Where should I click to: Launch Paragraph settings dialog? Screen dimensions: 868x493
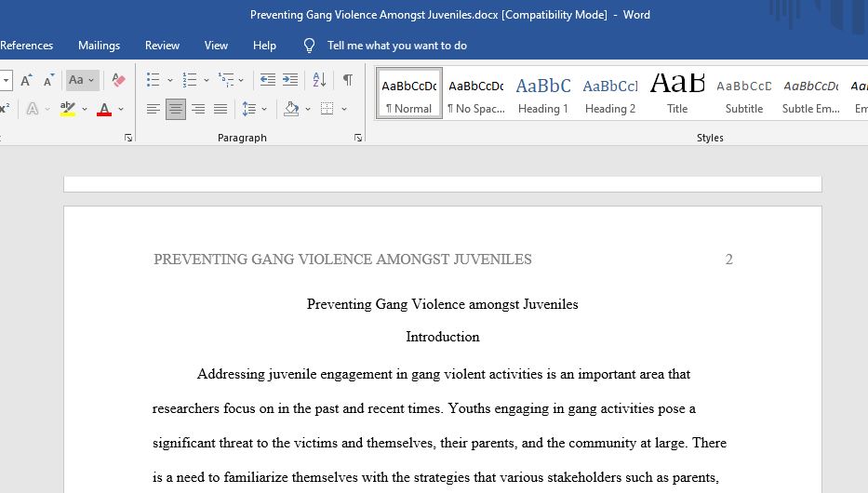point(358,138)
